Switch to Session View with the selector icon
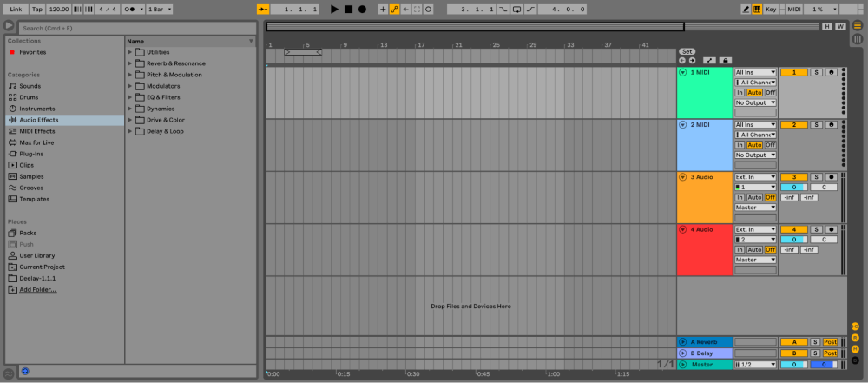The image size is (868, 383). click(x=858, y=38)
